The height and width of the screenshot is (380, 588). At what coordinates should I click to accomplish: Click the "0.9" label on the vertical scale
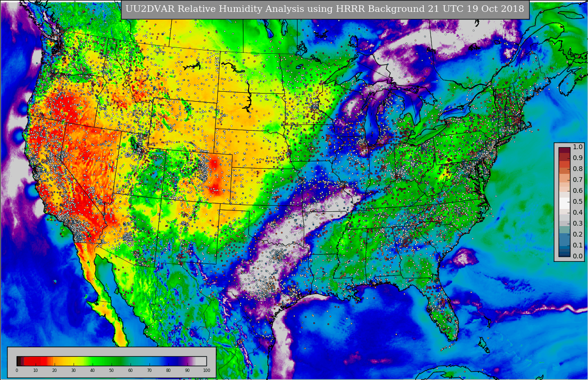[578, 158]
